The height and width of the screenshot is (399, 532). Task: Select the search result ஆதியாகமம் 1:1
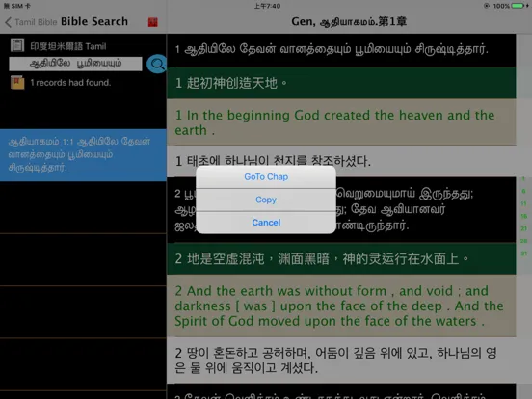tap(83, 155)
